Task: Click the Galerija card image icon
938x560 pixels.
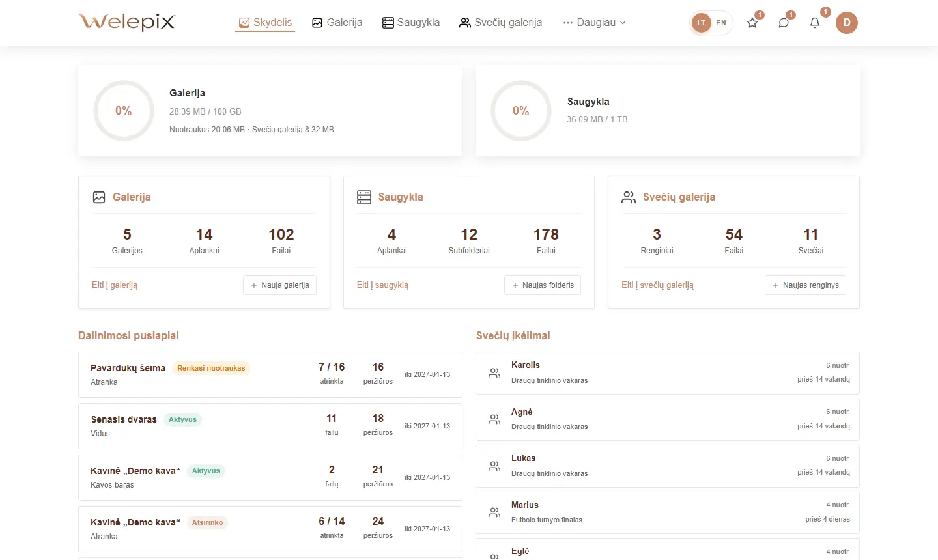Action: pos(99,197)
